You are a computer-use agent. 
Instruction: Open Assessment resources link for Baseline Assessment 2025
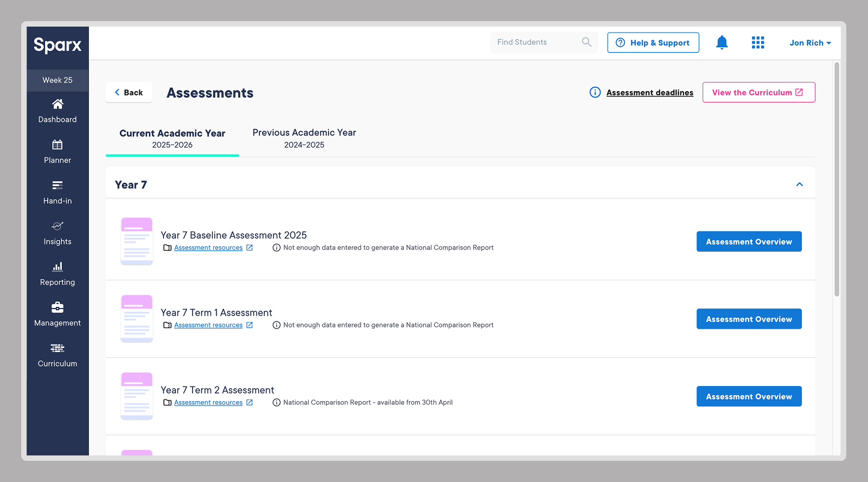click(208, 248)
